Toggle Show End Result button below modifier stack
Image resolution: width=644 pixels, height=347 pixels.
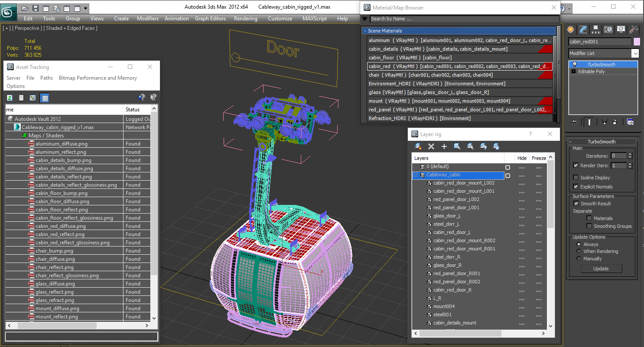589,122
